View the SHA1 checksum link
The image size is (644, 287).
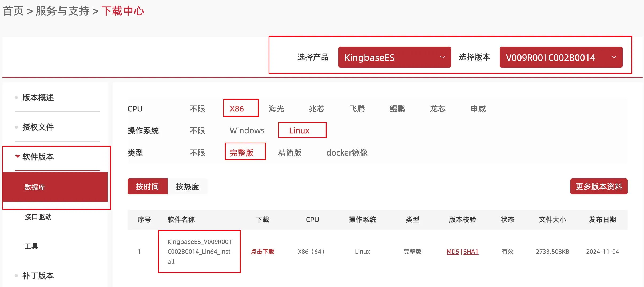click(x=471, y=252)
